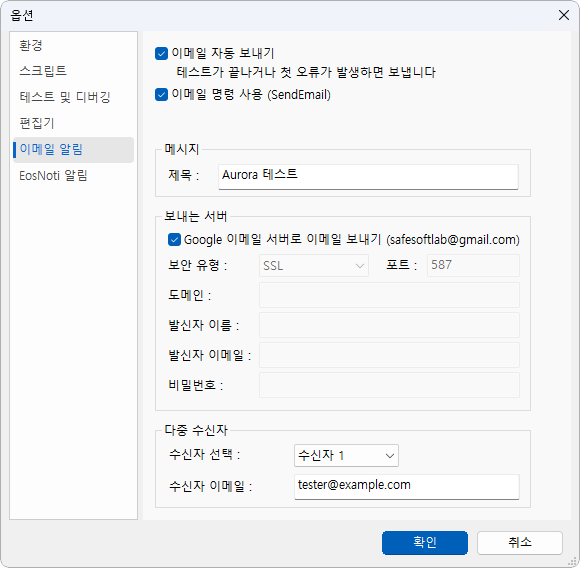
Task: Click the 보내는 서버 group label
Action: [x=196, y=216]
